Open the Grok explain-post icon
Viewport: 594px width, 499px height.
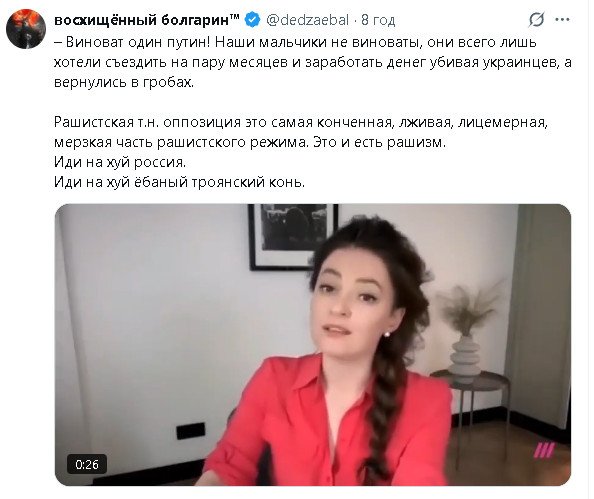click(x=536, y=19)
